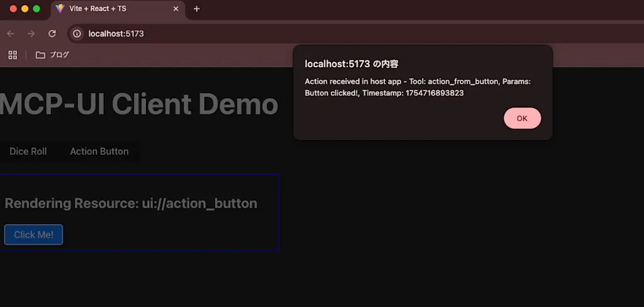Select the Dice Roll tab
The image size is (644, 307).
28,151
